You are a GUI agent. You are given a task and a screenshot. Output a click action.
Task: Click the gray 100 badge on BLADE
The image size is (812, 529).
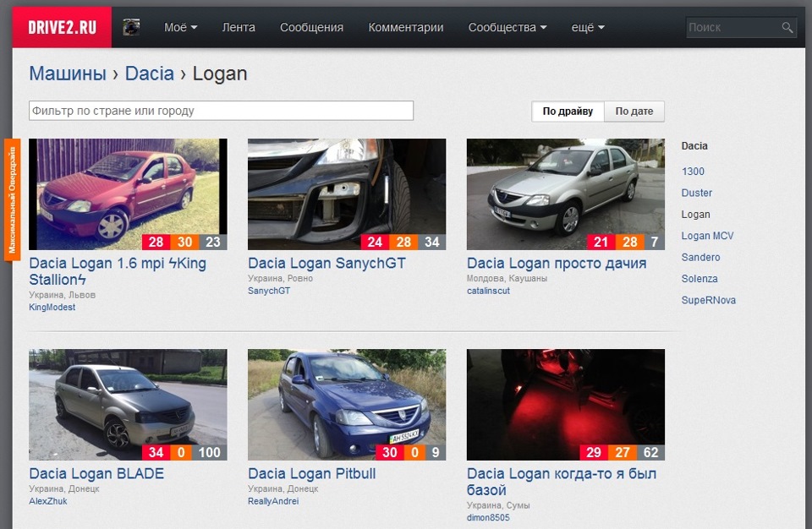(x=209, y=452)
